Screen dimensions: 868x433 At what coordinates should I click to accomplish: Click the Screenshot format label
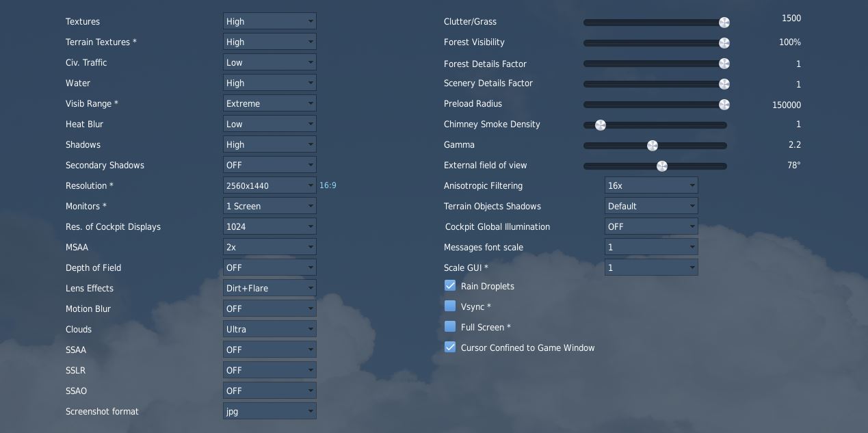(102, 411)
